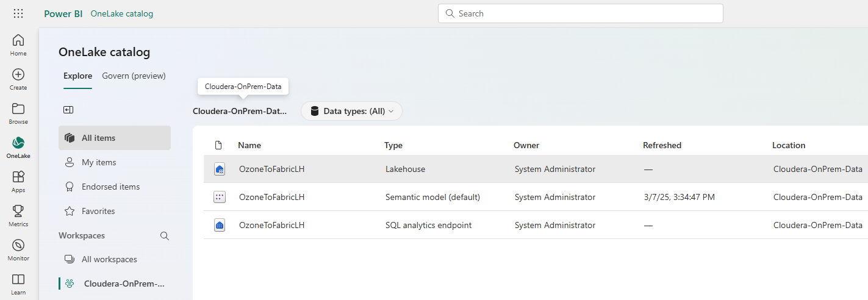Sort the list by Name column header
Viewport: 868px width, 300px height.
click(x=249, y=145)
